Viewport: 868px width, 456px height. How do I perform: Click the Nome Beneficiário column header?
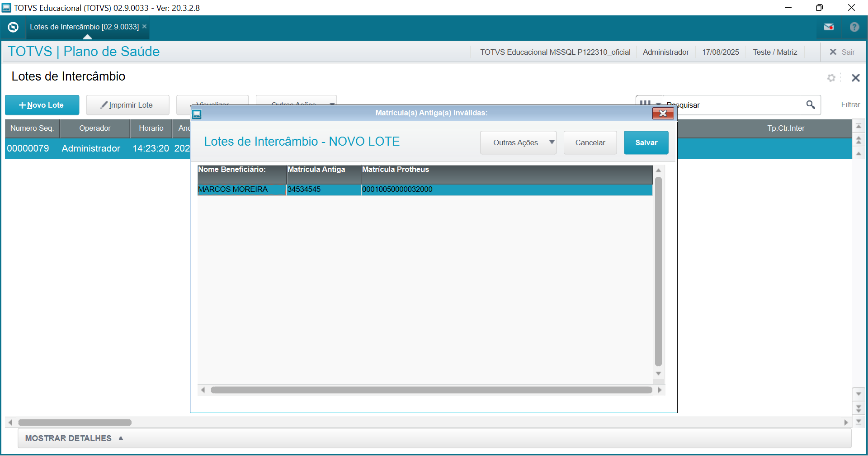click(x=242, y=174)
